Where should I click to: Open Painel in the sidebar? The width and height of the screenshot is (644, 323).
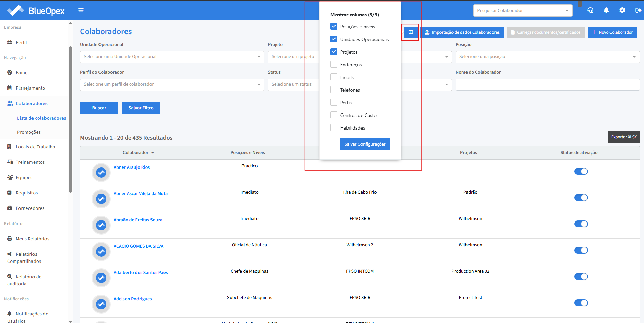(22, 72)
